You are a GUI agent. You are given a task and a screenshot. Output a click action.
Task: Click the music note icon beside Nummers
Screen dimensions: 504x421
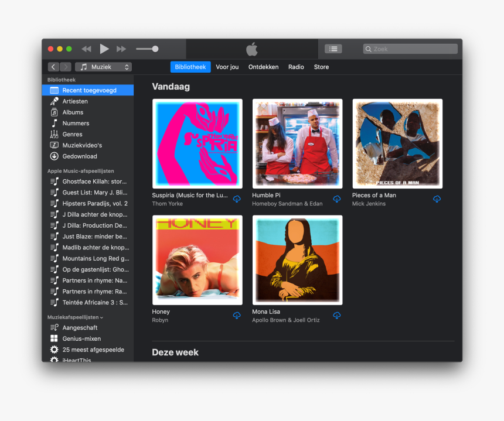click(x=55, y=124)
